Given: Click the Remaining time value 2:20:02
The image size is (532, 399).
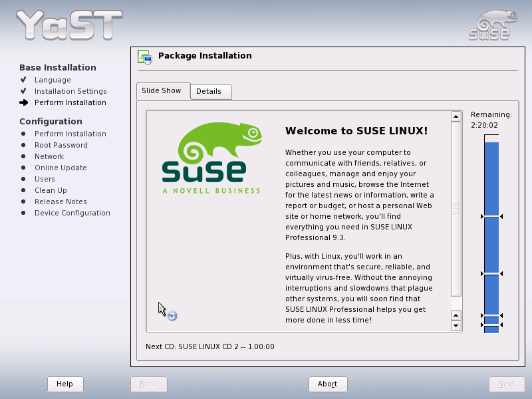Looking at the screenshot, I should [485, 125].
